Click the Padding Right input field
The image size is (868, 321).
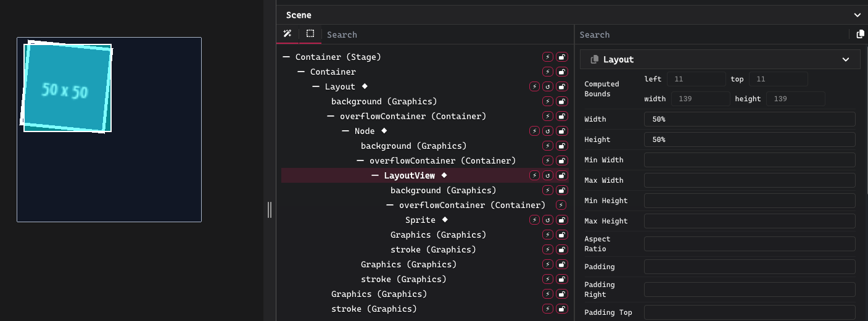pyautogui.click(x=750, y=290)
